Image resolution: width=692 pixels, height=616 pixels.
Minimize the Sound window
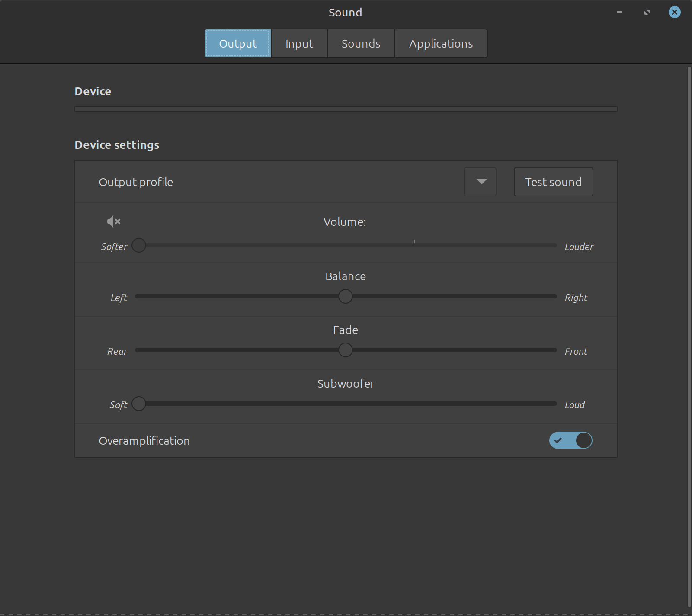coord(619,12)
